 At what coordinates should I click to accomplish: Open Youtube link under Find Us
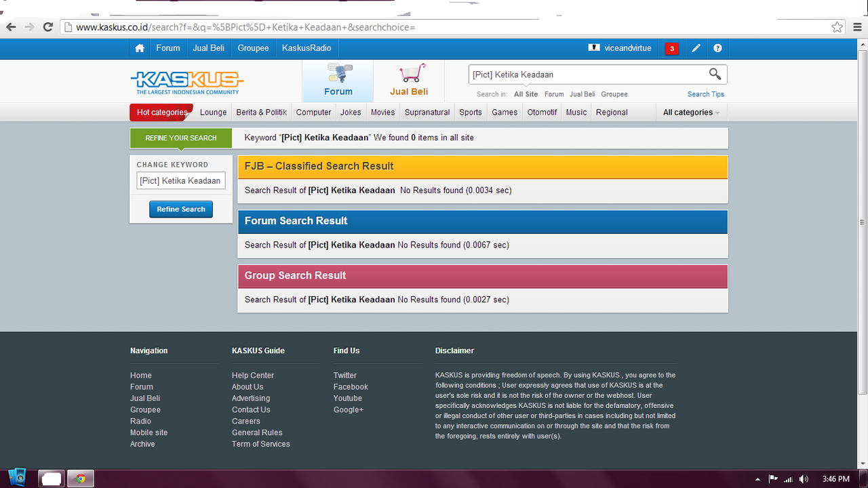[348, 399]
